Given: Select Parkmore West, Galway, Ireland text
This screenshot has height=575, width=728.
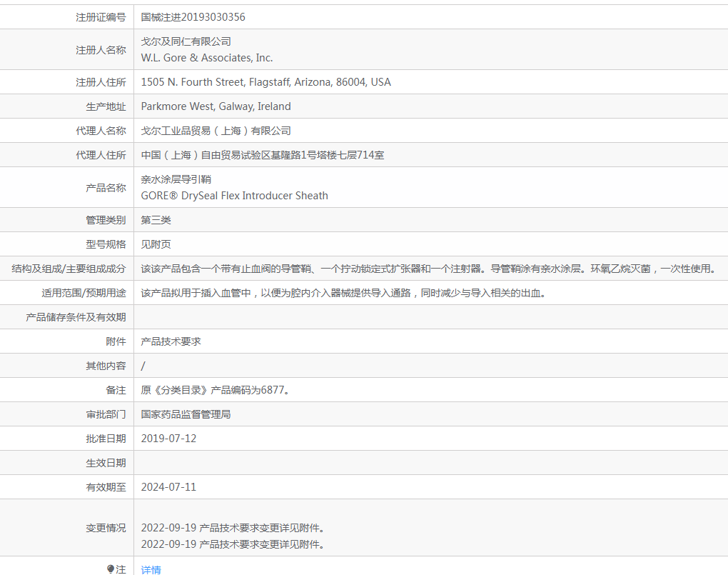Looking at the screenshot, I should (x=216, y=106).
